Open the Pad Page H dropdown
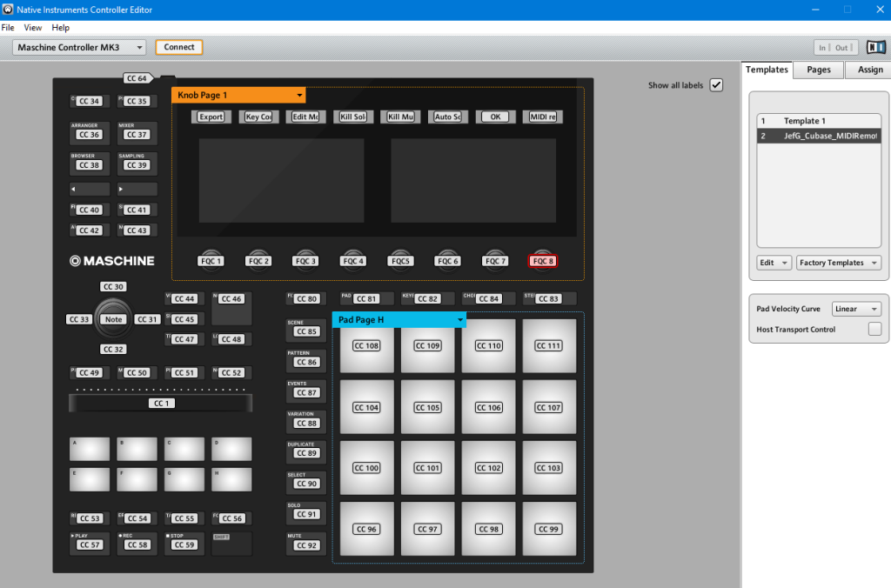Screen dimensions: 891x588 399,319
